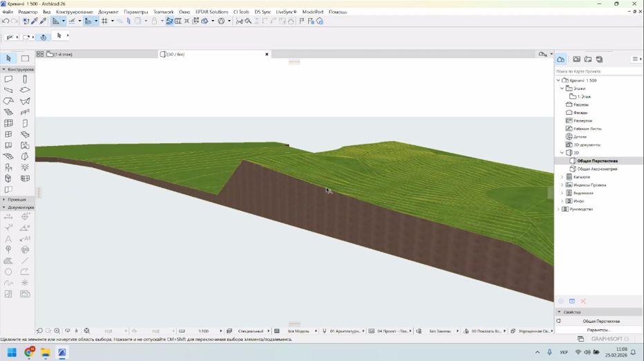Click the Undo arrow icon
Image resolution: width=644 pixels, height=361 pixels.
[x=6, y=21]
